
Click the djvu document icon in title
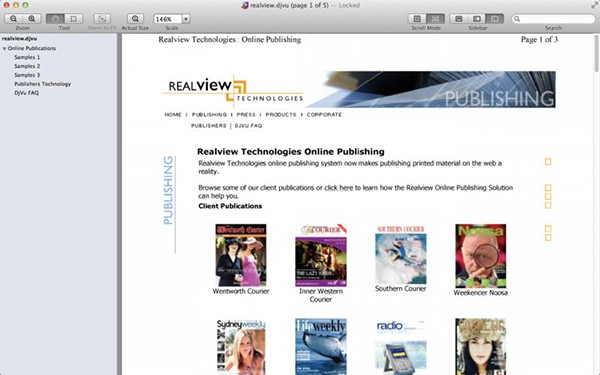245,5
